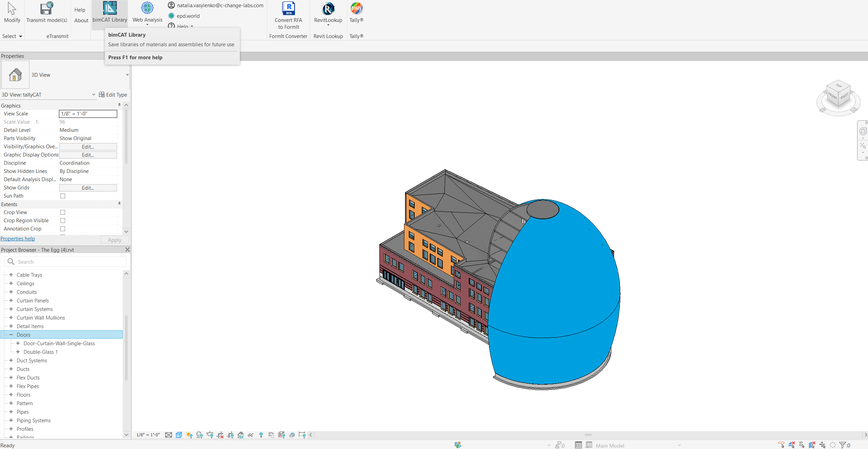Check the Crop View checkbox

pyautogui.click(x=63, y=212)
